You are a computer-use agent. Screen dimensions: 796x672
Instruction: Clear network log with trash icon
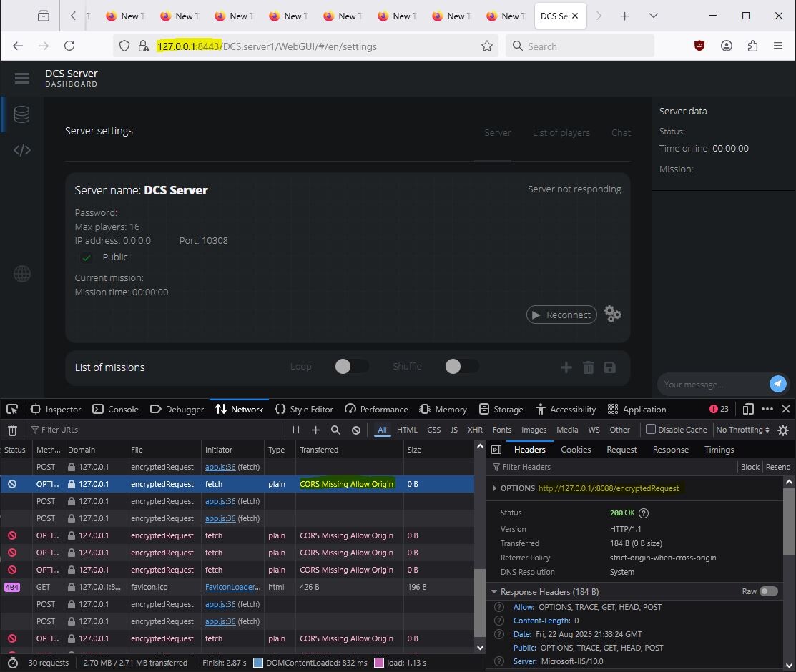click(13, 430)
